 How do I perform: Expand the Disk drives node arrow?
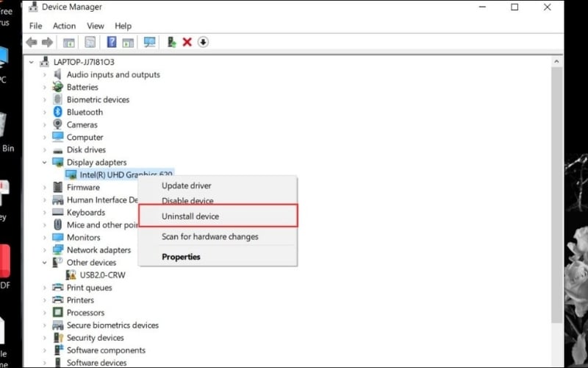click(x=45, y=150)
